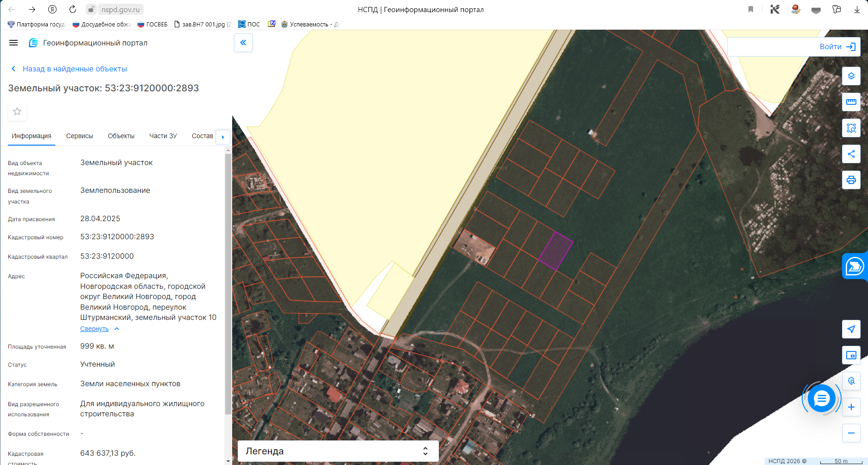Click info panel scrollbar down arrow
The width and height of the screenshot is (868, 465).
(x=228, y=461)
